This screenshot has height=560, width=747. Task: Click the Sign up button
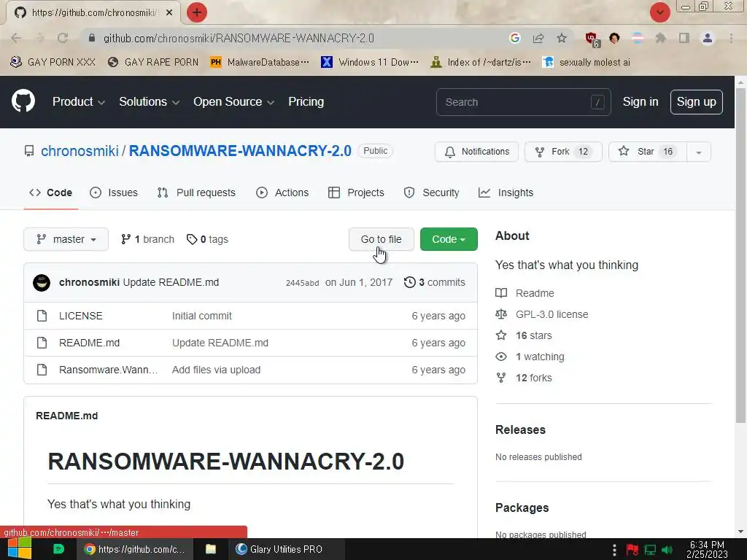coord(696,102)
